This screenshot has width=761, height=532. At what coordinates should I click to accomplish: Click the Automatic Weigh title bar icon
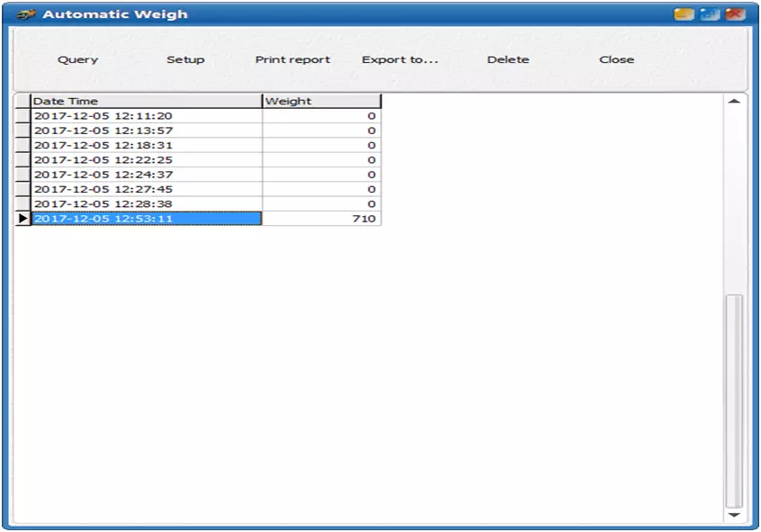tap(26, 14)
